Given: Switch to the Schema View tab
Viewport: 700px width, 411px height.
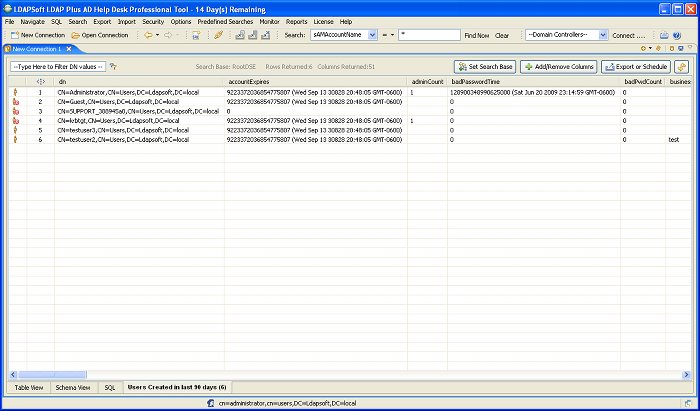Looking at the screenshot, I should point(73,386).
